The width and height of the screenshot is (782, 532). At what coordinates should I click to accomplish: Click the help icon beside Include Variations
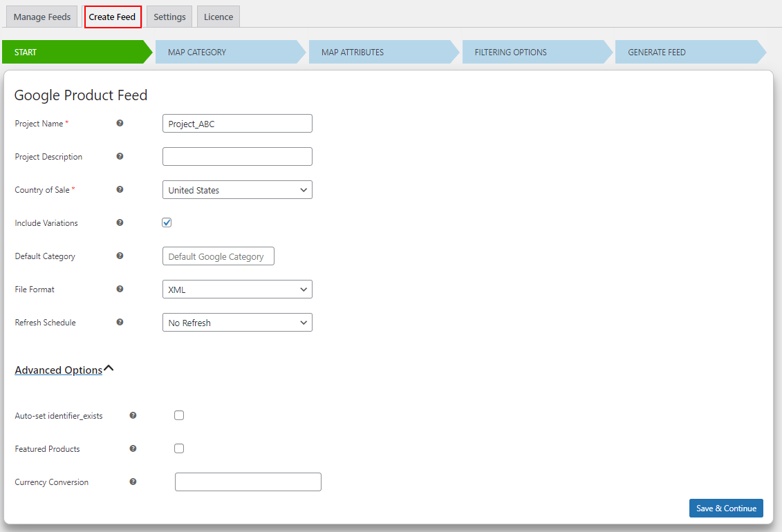point(120,222)
